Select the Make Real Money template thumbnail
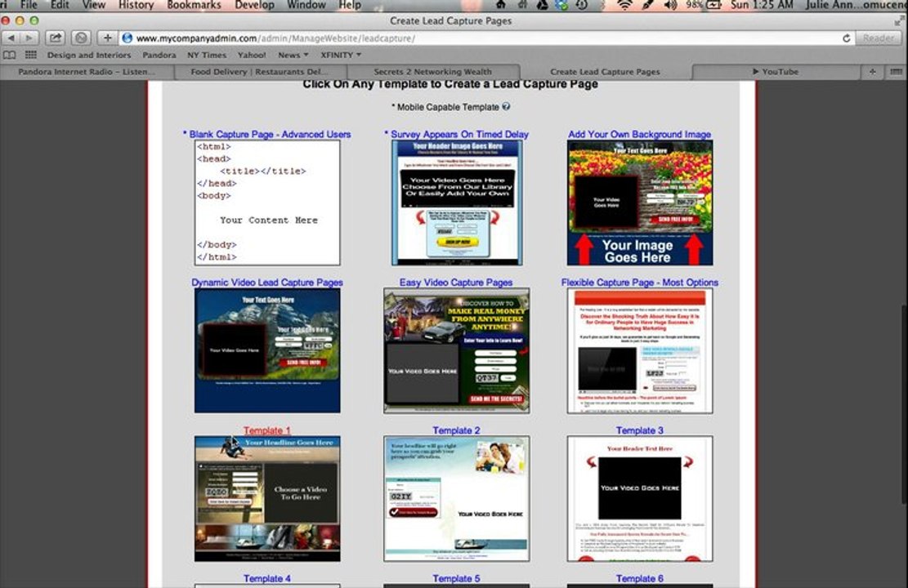 456,350
